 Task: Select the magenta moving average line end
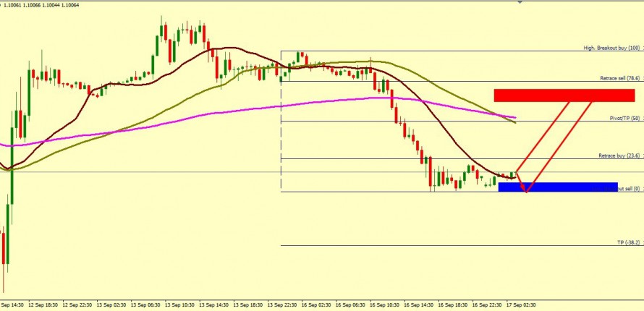point(515,117)
